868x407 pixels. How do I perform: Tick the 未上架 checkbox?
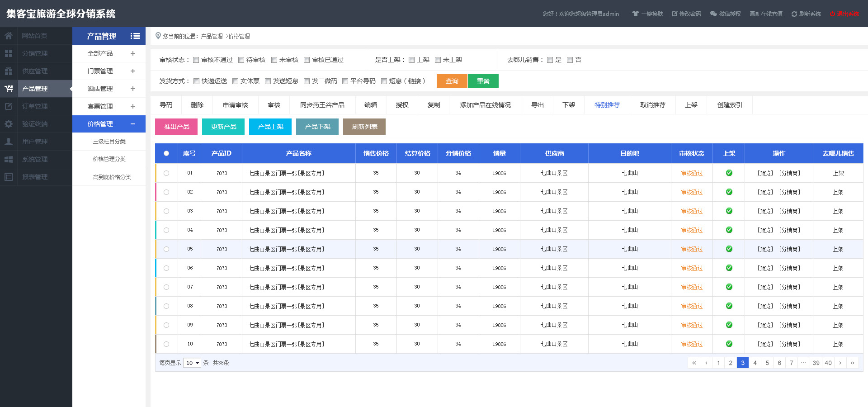tap(438, 60)
